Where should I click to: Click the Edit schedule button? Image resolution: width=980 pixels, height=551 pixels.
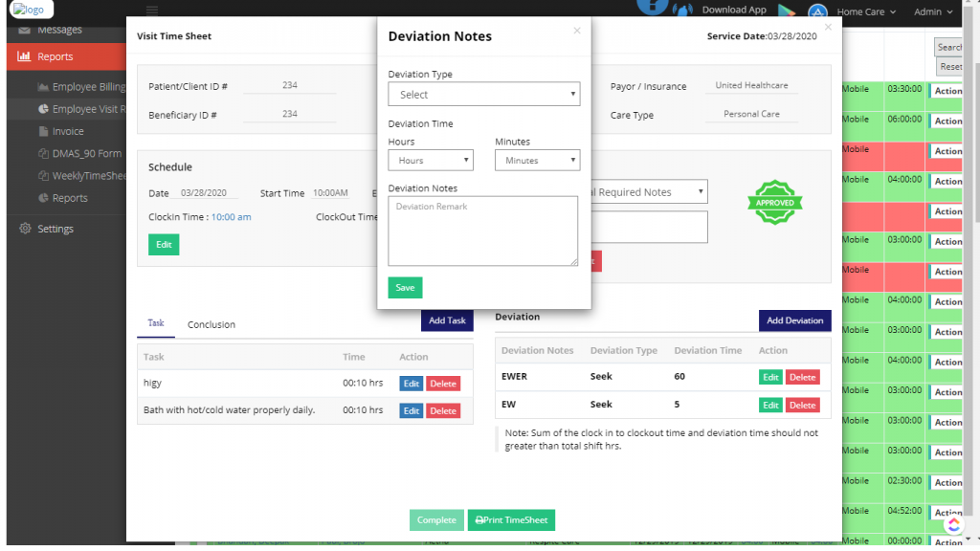click(x=164, y=244)
